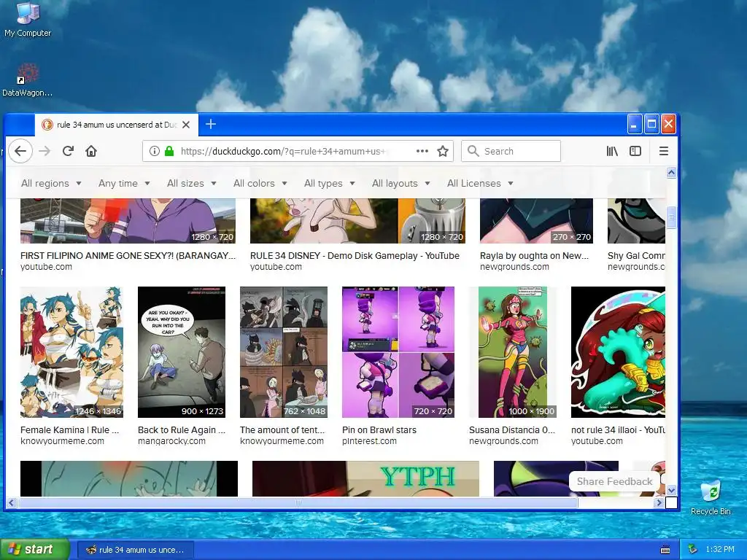Expand the All colors filter
Image resolution: width=747 pixels, height=560 pixels.
pyautogui.click(x=260, y=183)
